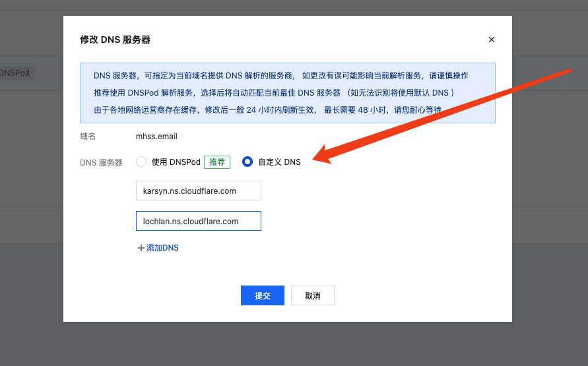588x366 pixels.
Task: Click the 推荐 tag badge
Action: click(x=217, y=162)
